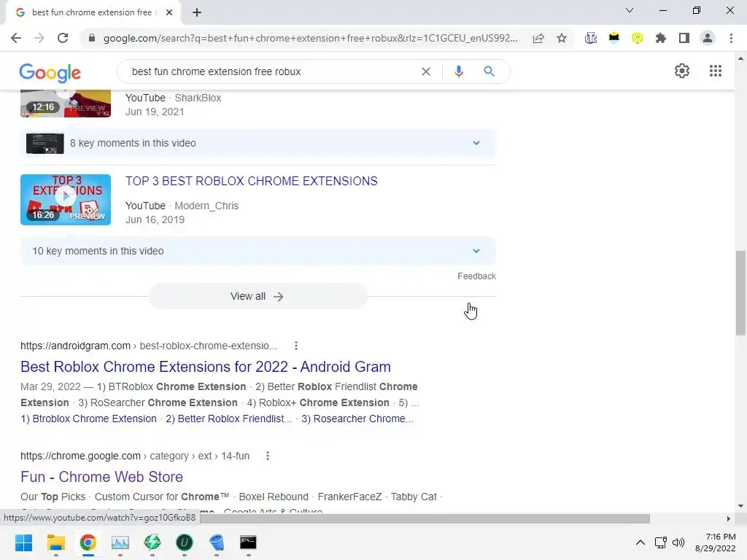
Task: Expand 10 key moments in this video
Action: pos(258,251)
